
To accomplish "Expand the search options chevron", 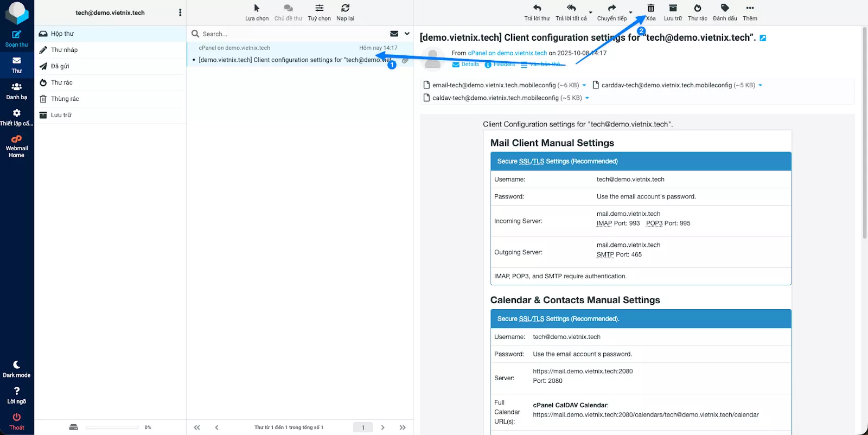I will point(407,34).
